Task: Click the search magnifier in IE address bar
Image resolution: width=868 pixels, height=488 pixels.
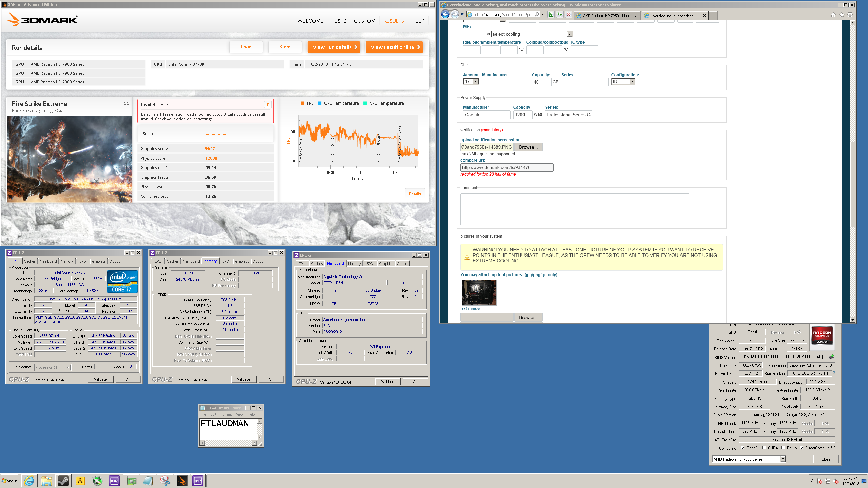Action: click(x=537, y=14)
